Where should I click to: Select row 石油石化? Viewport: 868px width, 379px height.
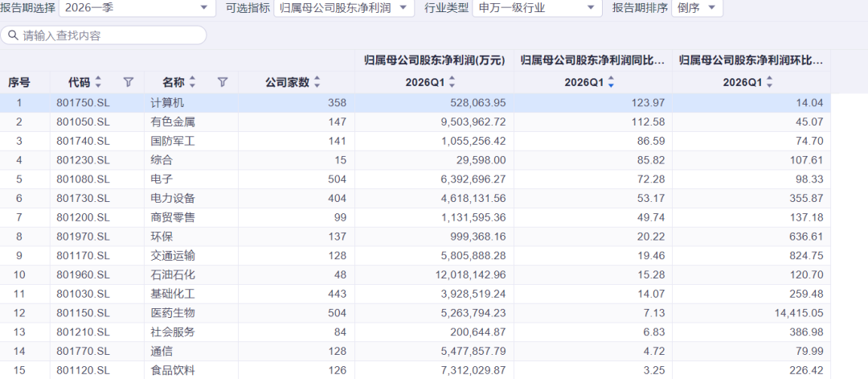416,275
